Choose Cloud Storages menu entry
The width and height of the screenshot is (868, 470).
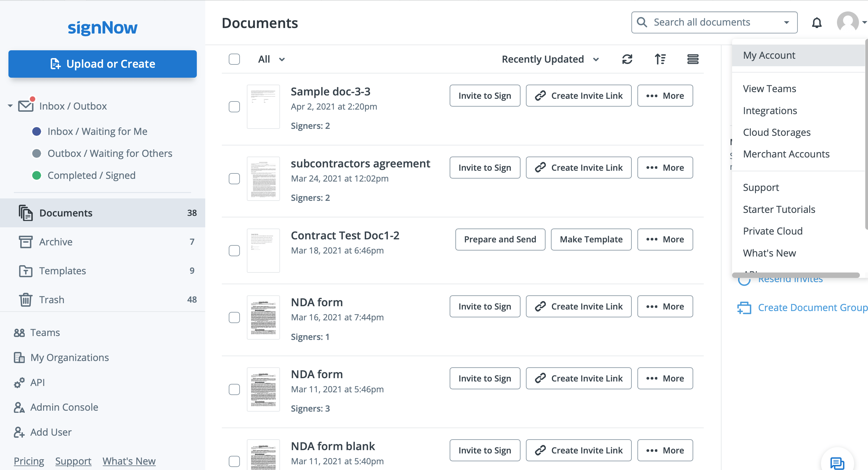point(776,132)
